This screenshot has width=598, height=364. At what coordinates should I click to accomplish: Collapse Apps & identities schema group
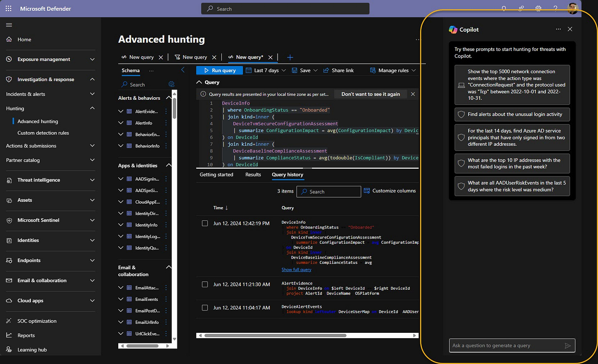click(x=168, y=165)
